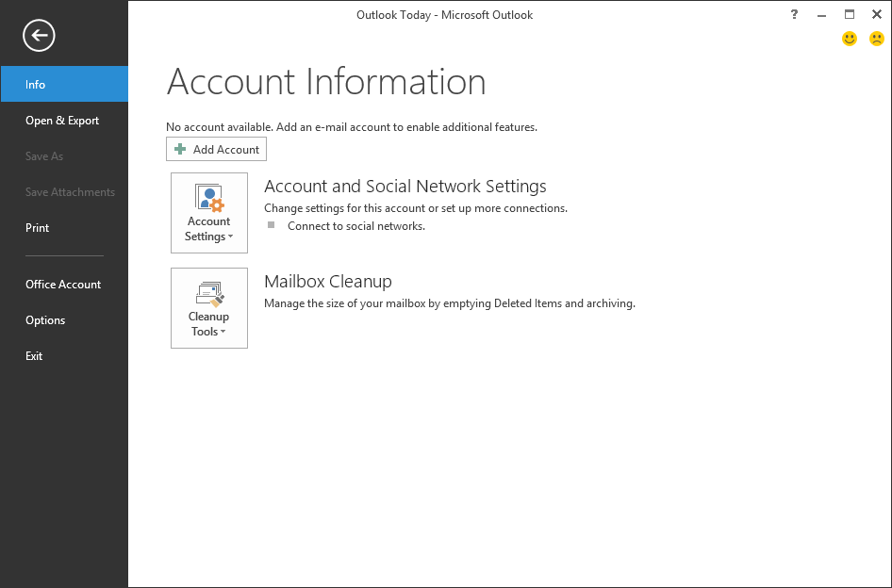Screen dimensions: 892x588
Task: Minimize the Outlook window
Action: [x=822, y=14]
